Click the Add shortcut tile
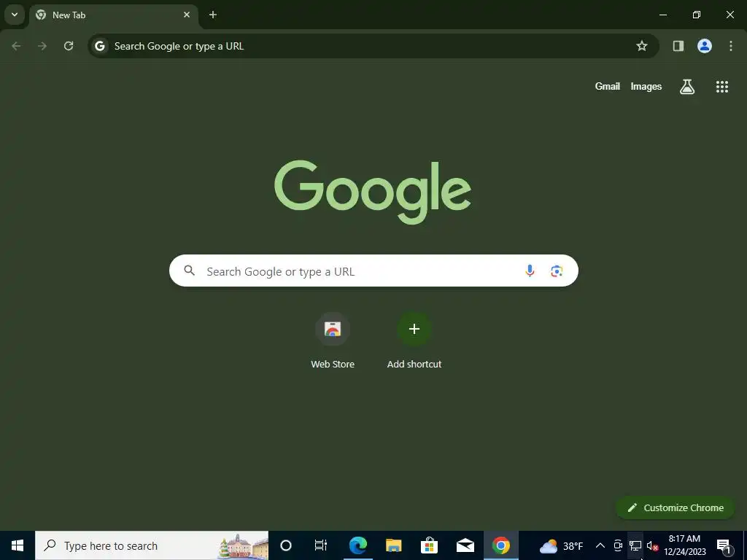The image size is (747, 560). tap(414, 341)
